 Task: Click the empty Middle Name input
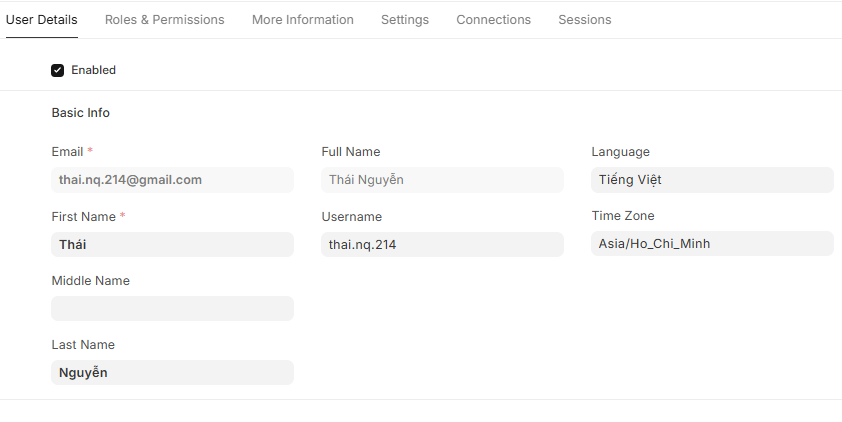pos(172,308)
